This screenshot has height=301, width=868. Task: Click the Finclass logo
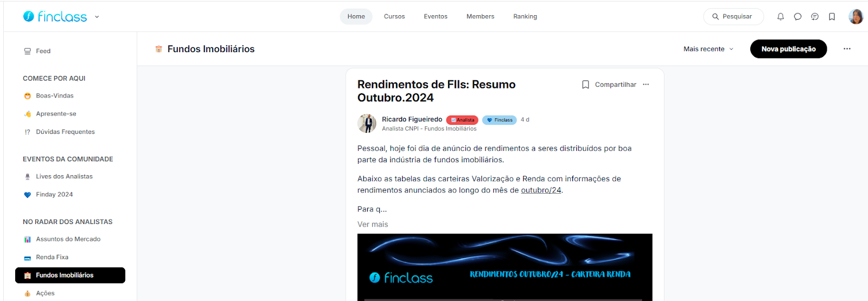(x=55, y=17)
